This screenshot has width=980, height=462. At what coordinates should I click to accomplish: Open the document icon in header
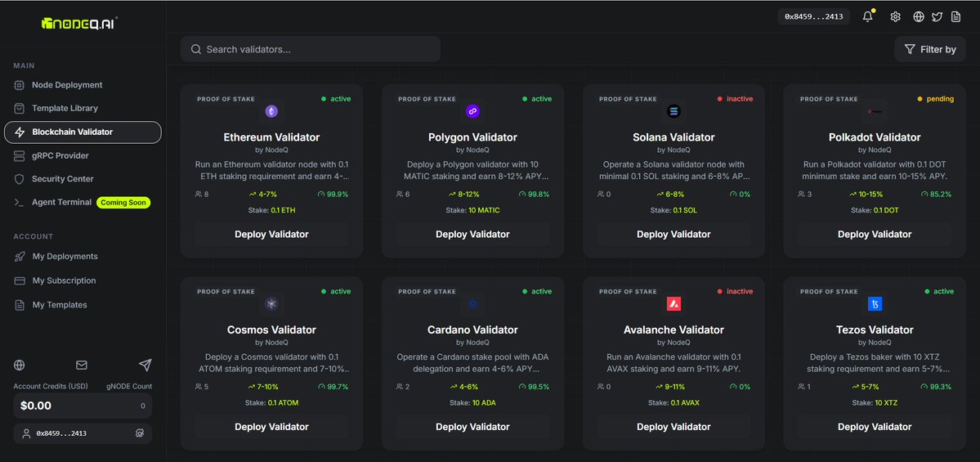point(955,17)
